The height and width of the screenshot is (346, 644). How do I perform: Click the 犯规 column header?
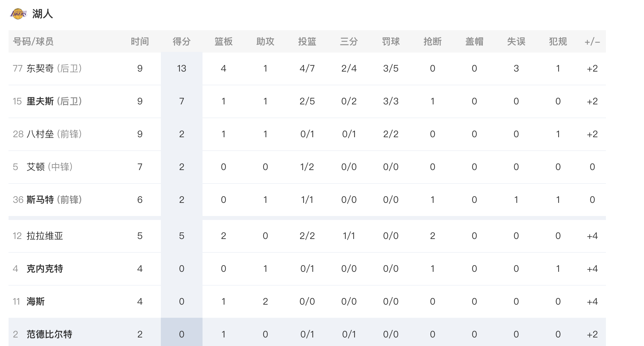click(558, 41)
